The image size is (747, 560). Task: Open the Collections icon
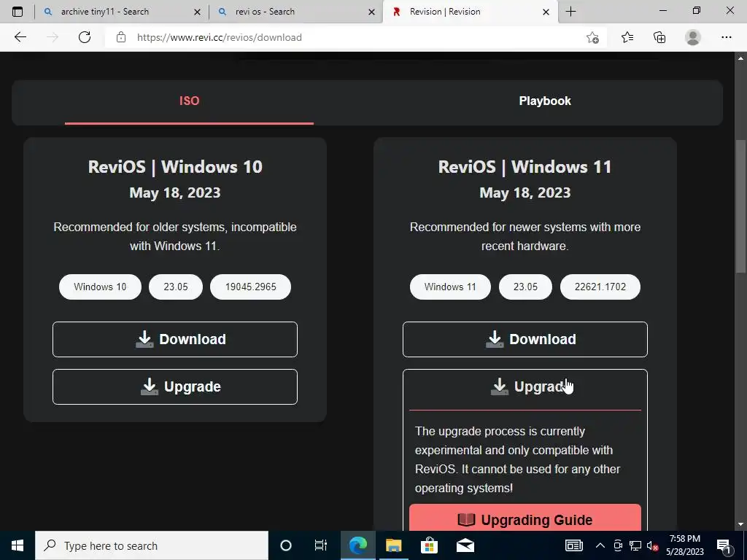click(x=659, y=37)
